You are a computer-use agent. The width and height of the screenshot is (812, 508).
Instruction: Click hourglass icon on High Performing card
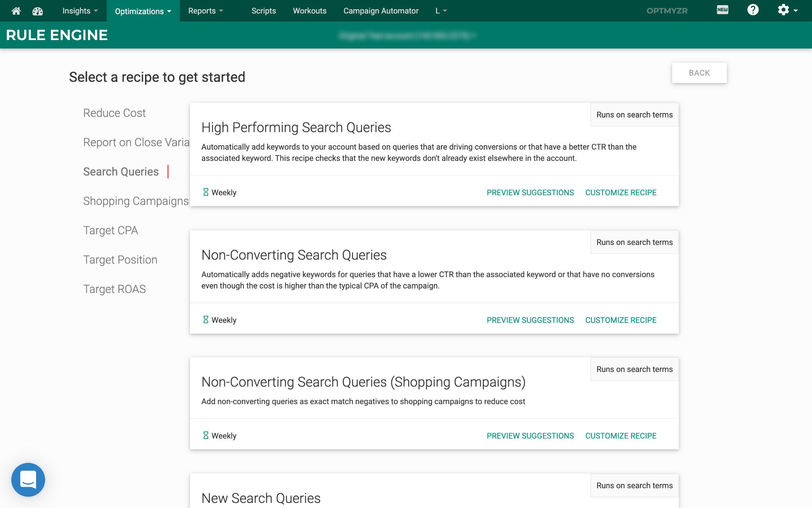(206, 192)
